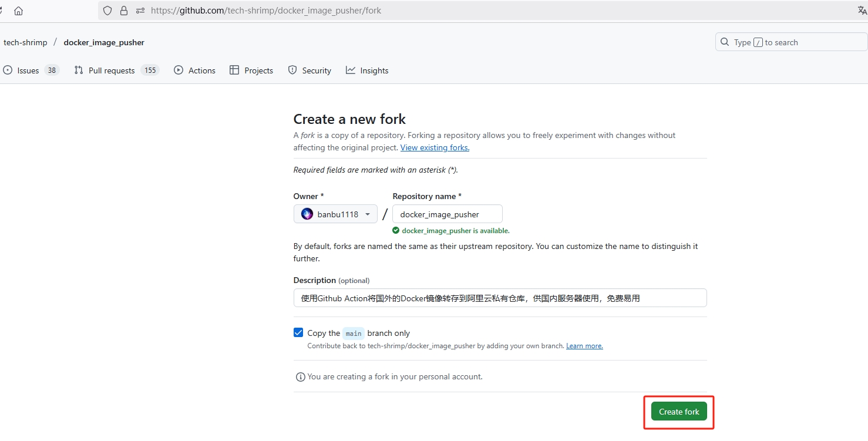
Task: Go to the Insights tab
Action: 367,70
